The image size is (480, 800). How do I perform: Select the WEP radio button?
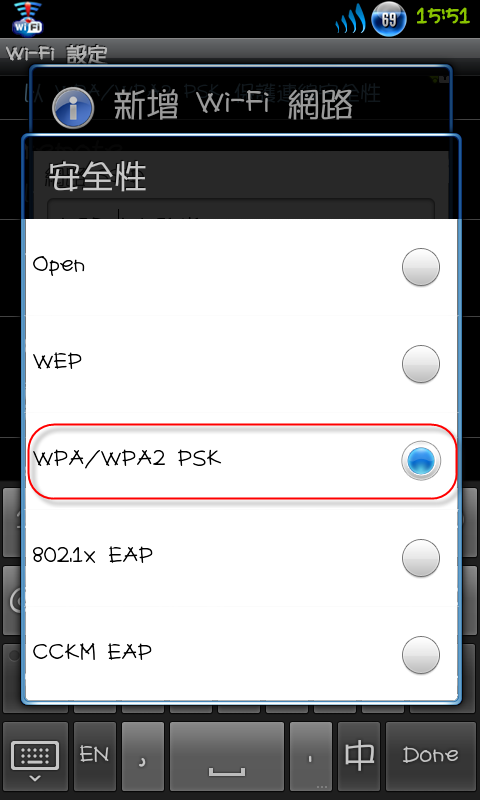pos(421,364)
